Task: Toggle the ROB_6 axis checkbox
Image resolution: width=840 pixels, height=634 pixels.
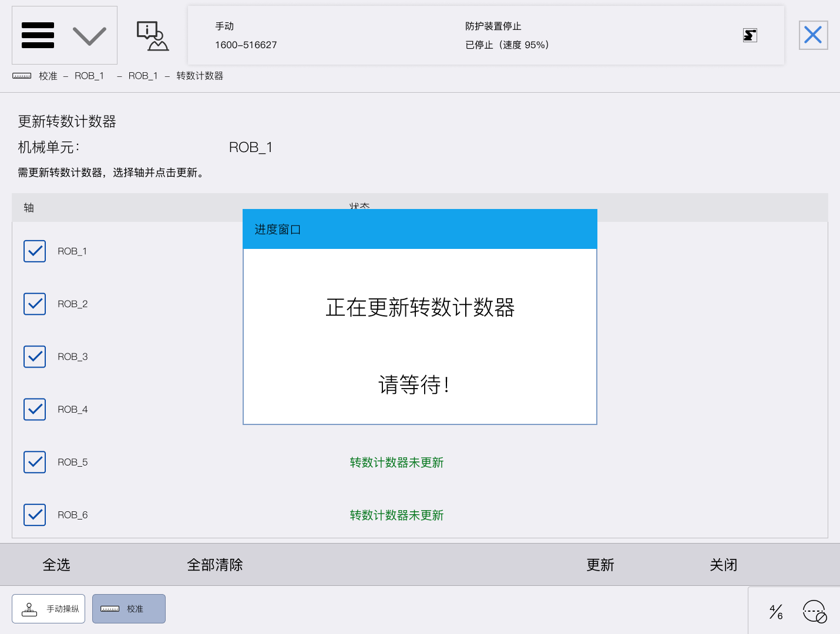Action: pos(35,515)
